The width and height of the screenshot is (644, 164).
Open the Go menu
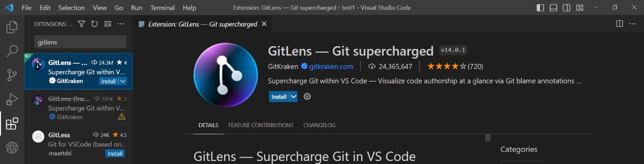(x=119, y=8)
